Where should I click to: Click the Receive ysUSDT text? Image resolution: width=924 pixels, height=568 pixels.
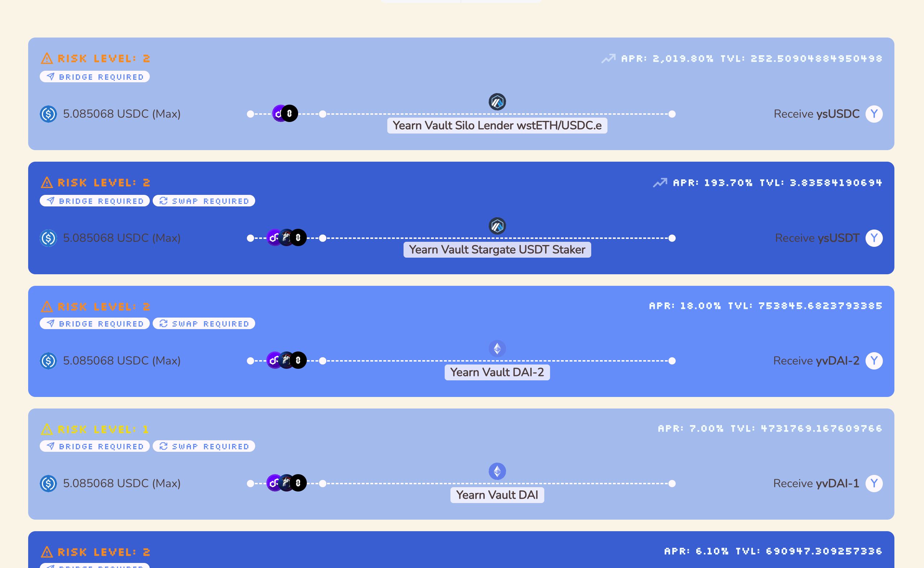coord(817,238)
